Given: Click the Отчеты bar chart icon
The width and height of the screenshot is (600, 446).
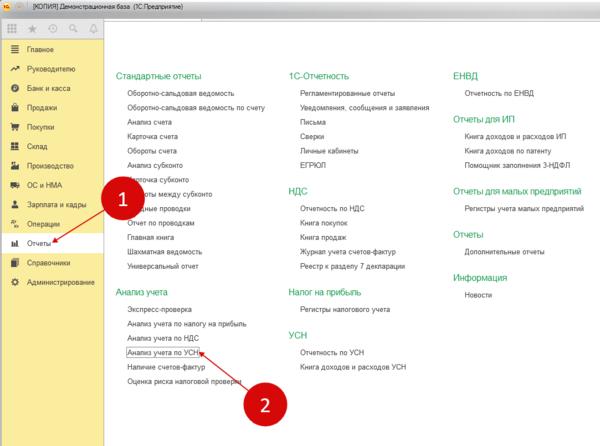Looking at the screenshot, I should click(x=15, y=243).
